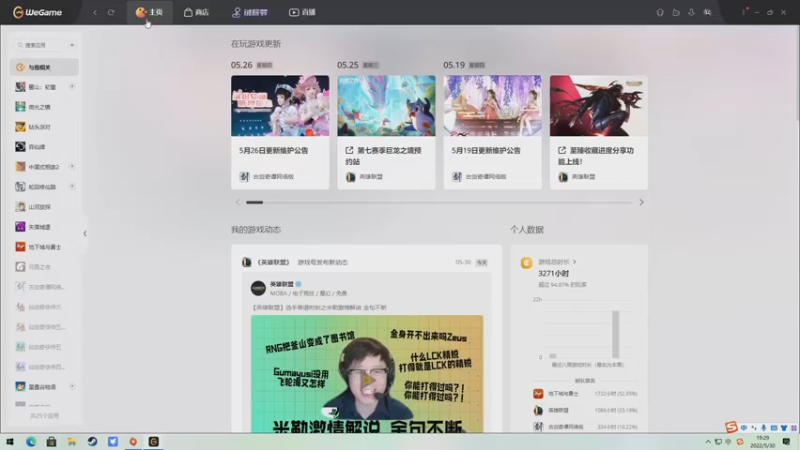Collapse the sidebar with the left chevron
The width and height of the screenshot is (800, 450).
[85, 233]
